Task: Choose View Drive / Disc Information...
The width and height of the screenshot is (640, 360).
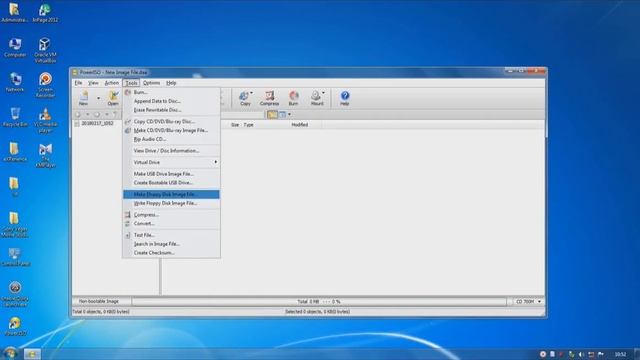Action: 171,151
